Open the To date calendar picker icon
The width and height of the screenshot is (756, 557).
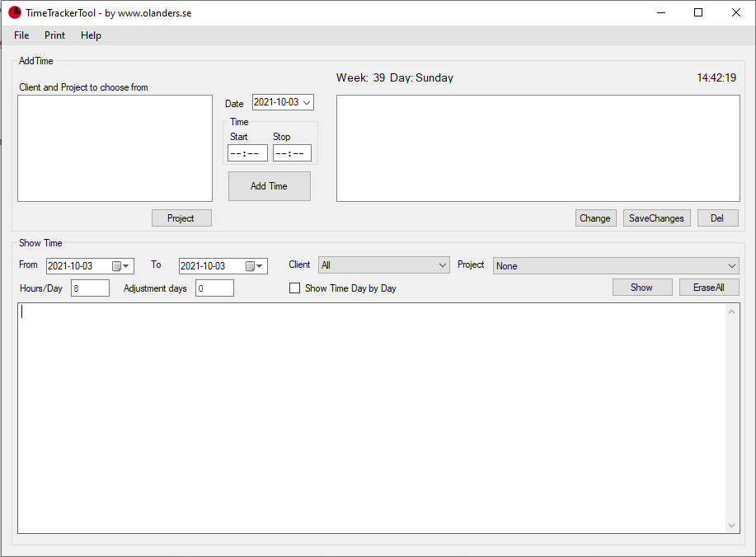coord(254,266)
